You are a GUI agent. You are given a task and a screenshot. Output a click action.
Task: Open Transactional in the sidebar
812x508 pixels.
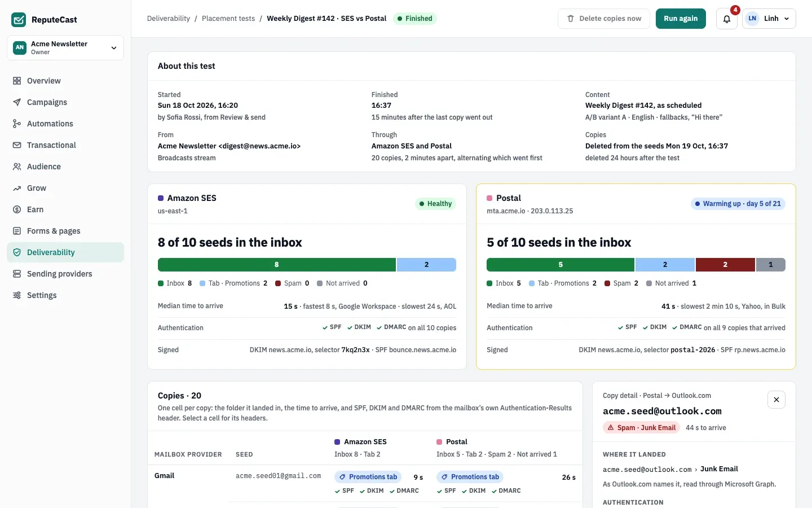(x=65, y=145)
